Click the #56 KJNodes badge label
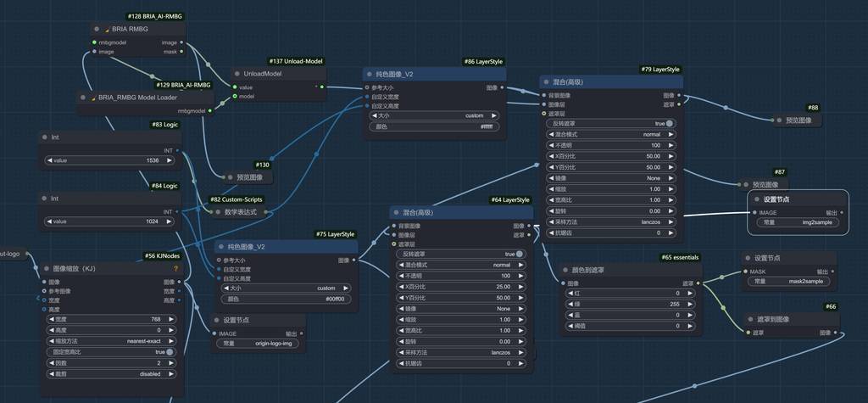Viewport: 868px width, 403px height. (162, 255)
